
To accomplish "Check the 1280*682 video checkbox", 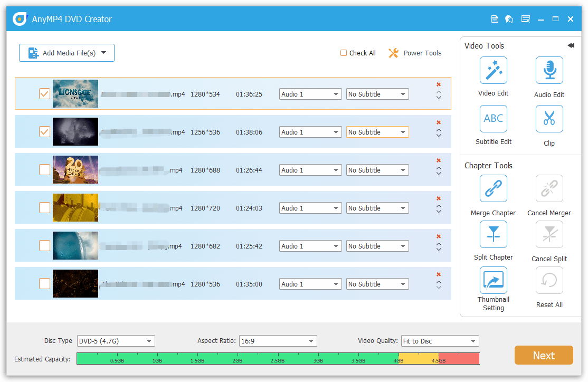I will point(44,245).
